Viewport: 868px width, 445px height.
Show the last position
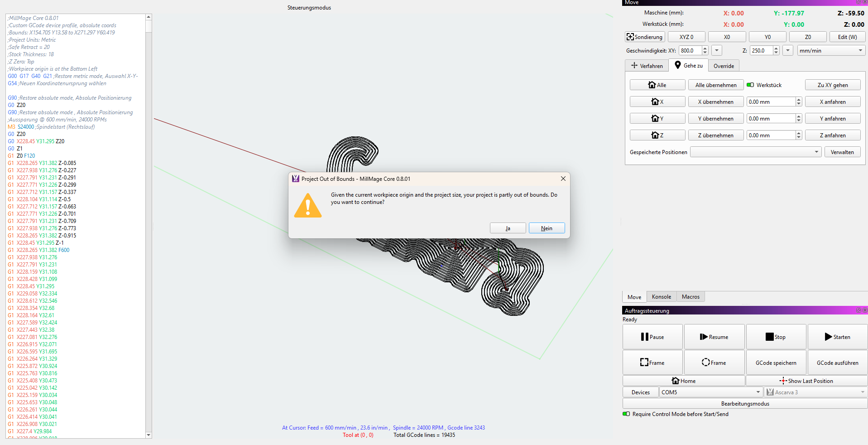click(x=806, y=381)
